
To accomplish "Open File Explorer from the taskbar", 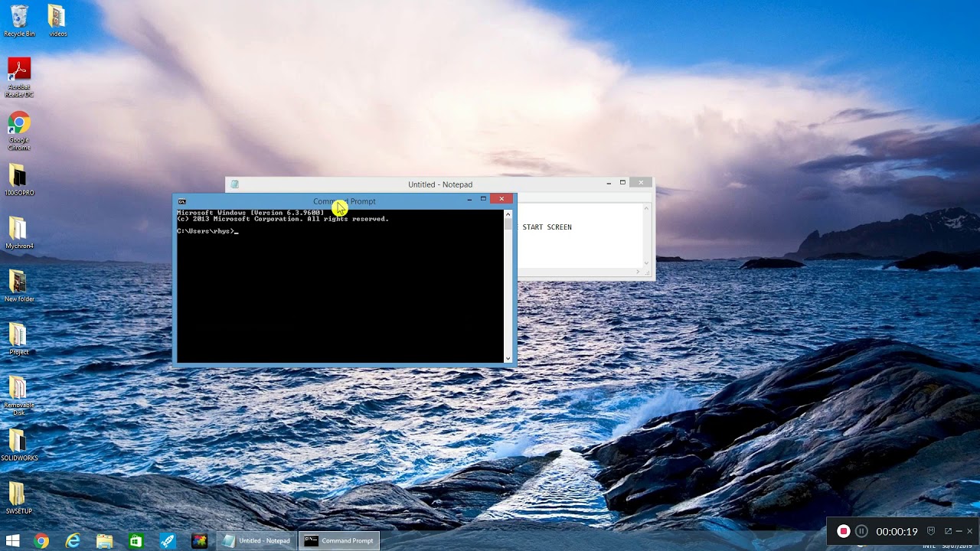I will coord(104,541).
